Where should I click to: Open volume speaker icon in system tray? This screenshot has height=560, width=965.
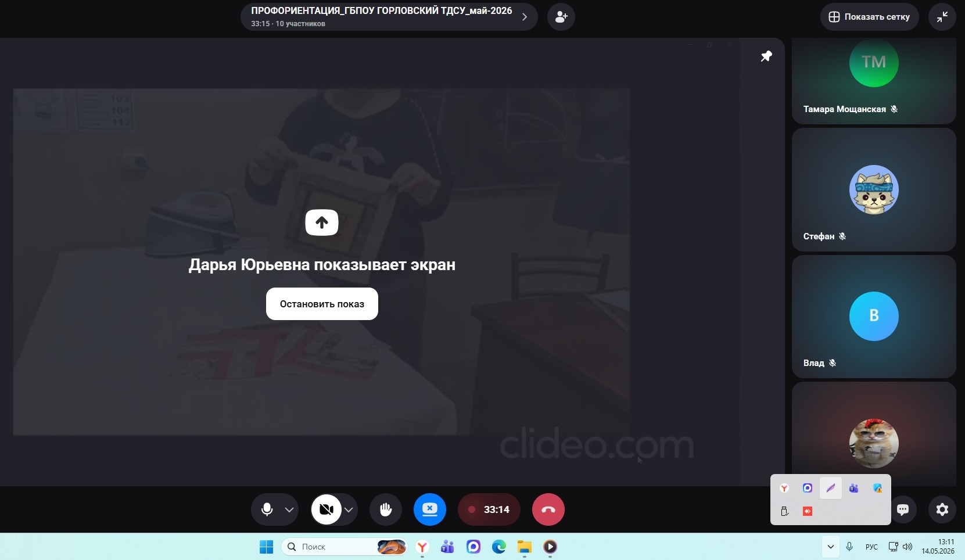coord(907,547)
